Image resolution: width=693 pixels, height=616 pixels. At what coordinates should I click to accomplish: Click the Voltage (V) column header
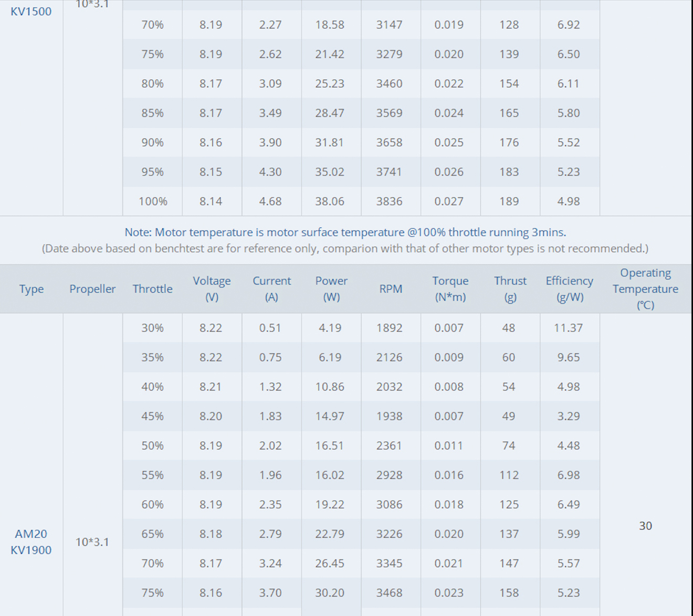(x=212, y=289)
